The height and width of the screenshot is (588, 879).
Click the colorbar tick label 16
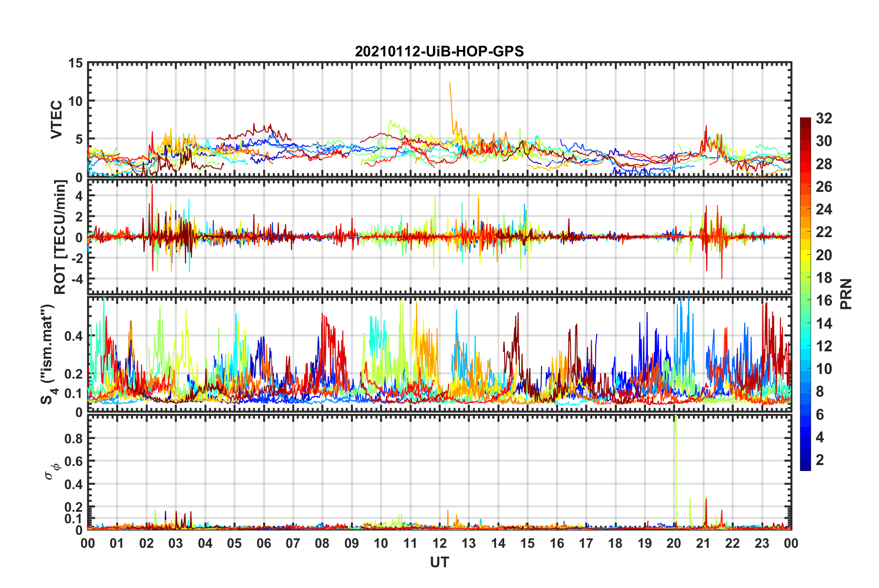(x=824, y=300)
